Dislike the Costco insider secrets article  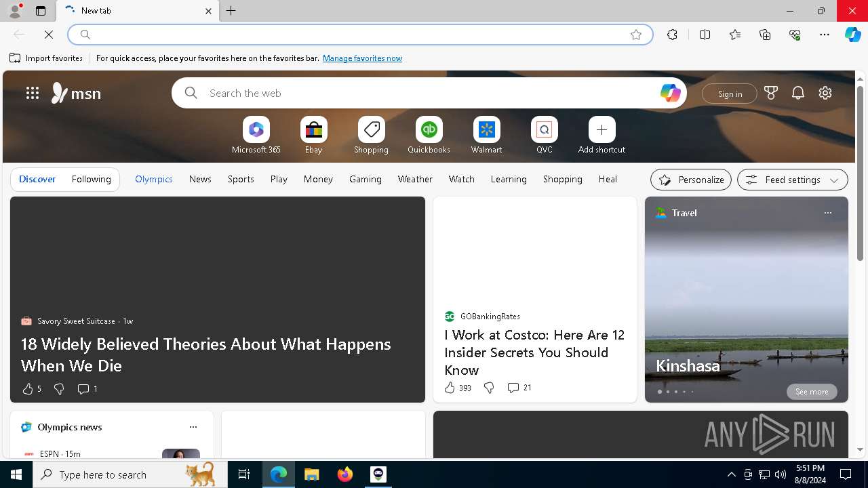[x=489, y=388]
